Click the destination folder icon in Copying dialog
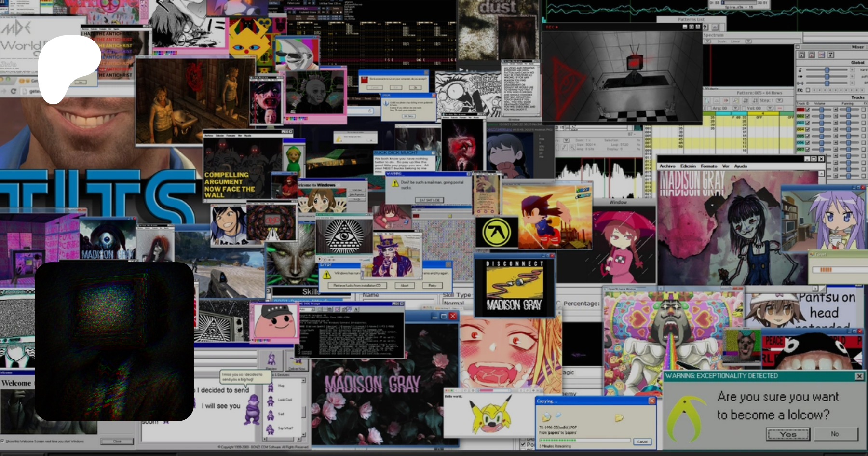This screenshot has height=456, width=868. pos(619,418)
